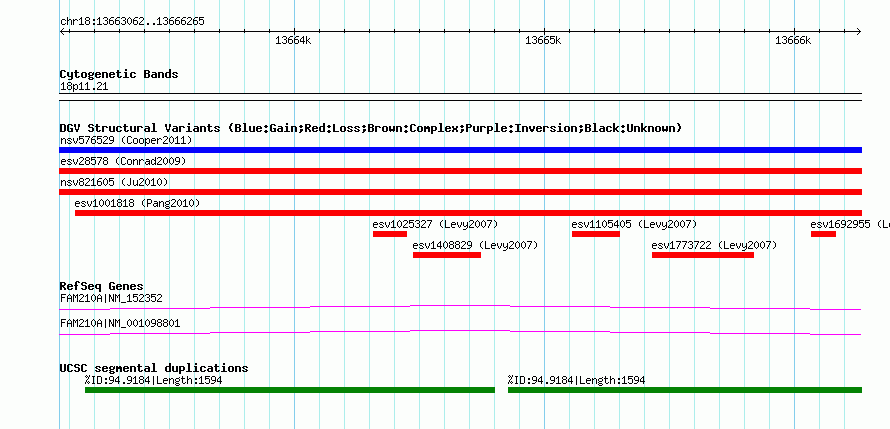The height and width of the screenshot is (429, 890).
Task: Open the esv1105405 (Levy2007) label
Action: point(634,224)
